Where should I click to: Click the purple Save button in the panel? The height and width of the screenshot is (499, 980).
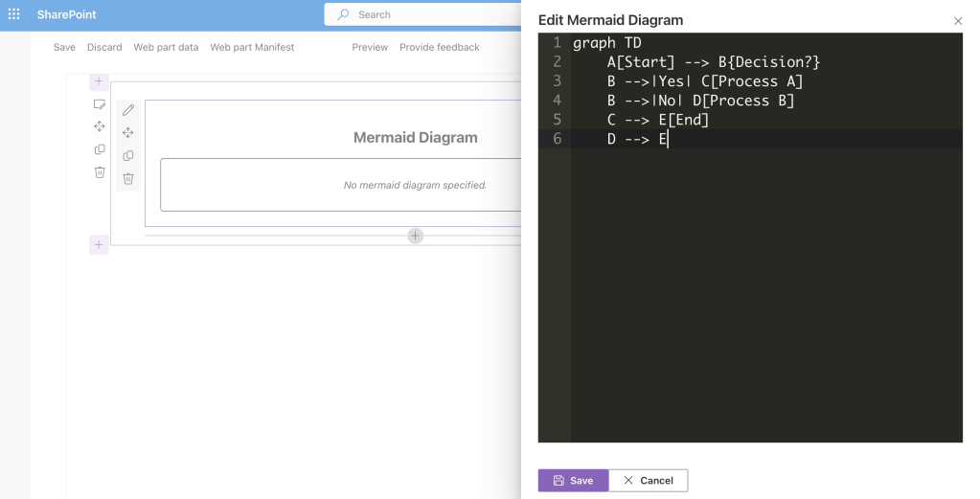point(573,480)
